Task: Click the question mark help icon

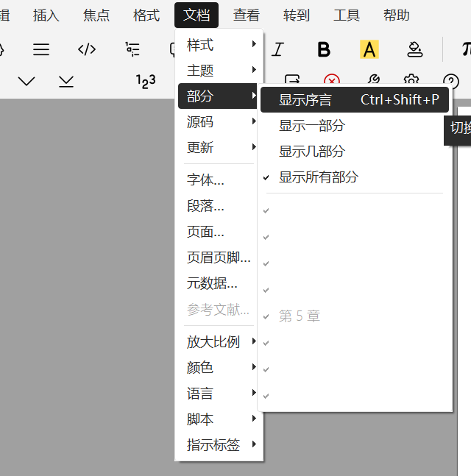Action: click(x=450, y=81)
